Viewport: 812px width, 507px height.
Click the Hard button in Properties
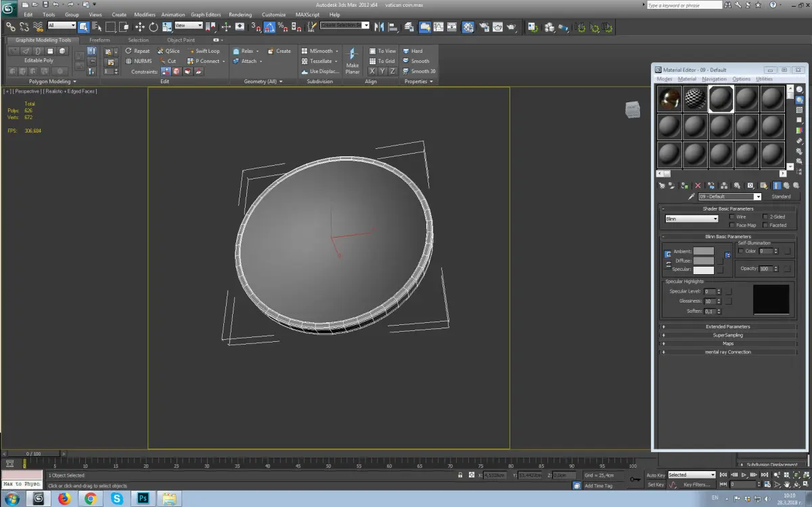tap(413, 51)
